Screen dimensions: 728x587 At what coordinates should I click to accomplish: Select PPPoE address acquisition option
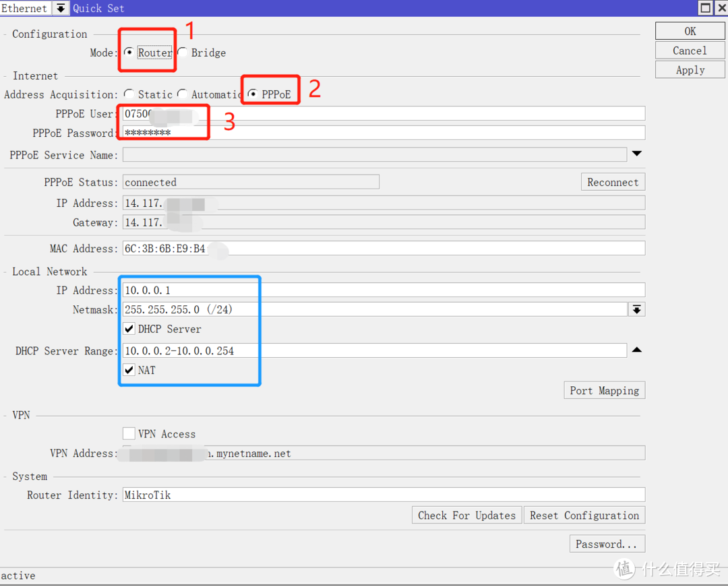(253, 94)
